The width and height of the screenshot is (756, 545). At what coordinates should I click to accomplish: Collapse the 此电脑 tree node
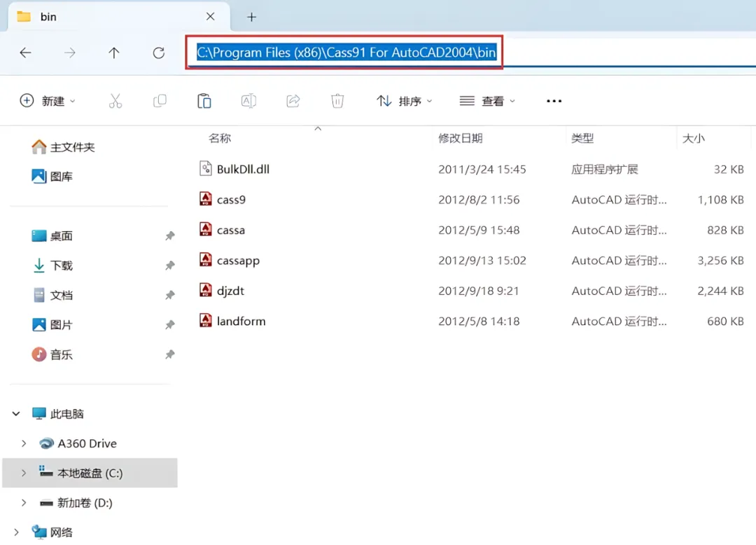pyautogui.click(x=16, y=414)
